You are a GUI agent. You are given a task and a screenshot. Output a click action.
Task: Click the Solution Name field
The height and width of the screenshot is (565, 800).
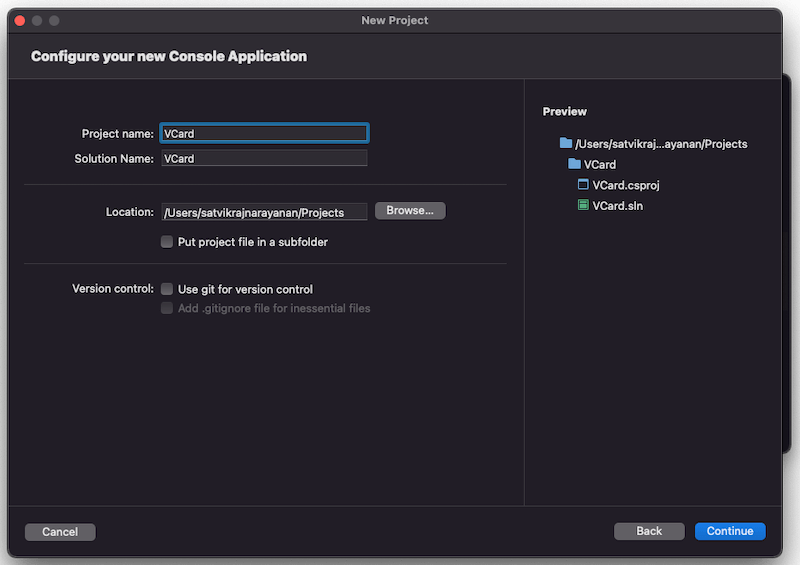[x=264, y=158]
